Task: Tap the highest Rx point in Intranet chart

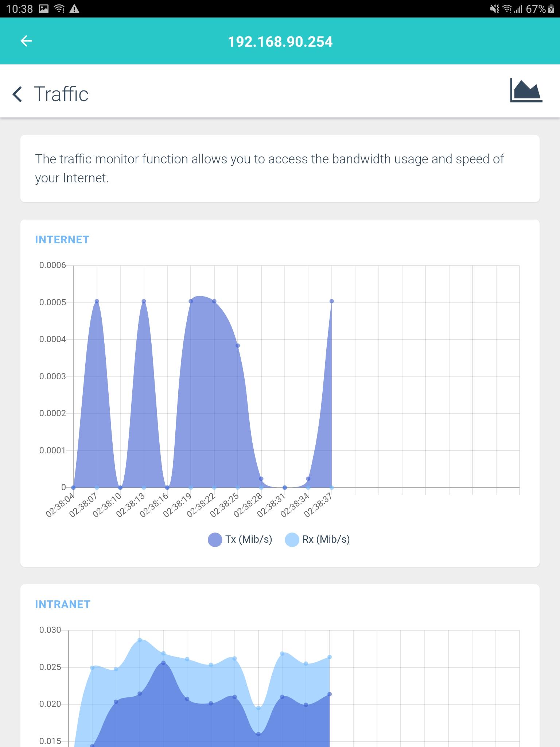Action: coord(140,640)
